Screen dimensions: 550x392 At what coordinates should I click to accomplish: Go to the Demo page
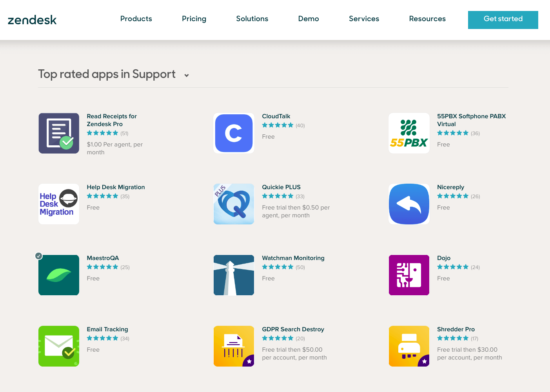tap(309, 19)
